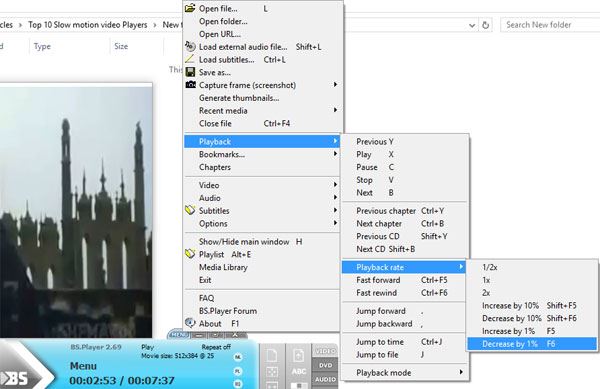The width and height of the screenshot is (600, 389).
Task: Select Open URL... menu entry
Action: [262, 34]
